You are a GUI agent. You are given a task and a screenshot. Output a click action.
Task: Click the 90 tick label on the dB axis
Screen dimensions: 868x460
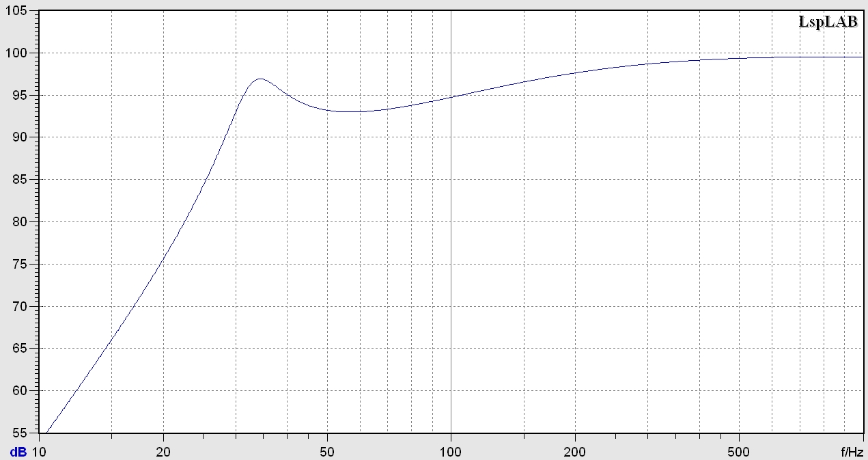(x=20, y=137)
